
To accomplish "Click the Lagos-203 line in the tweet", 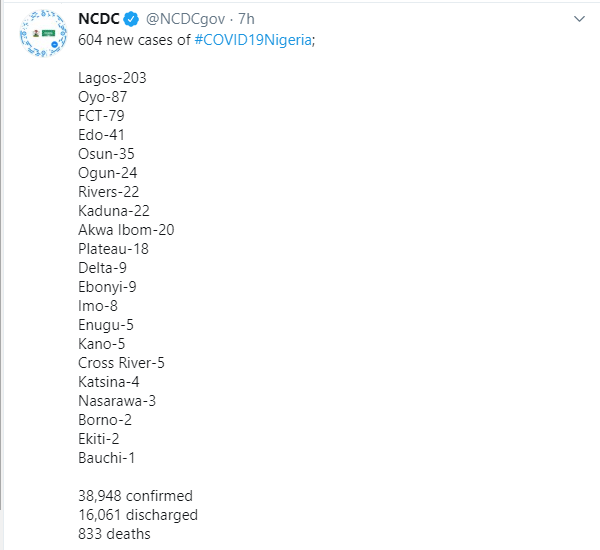I will click(112, 78).
